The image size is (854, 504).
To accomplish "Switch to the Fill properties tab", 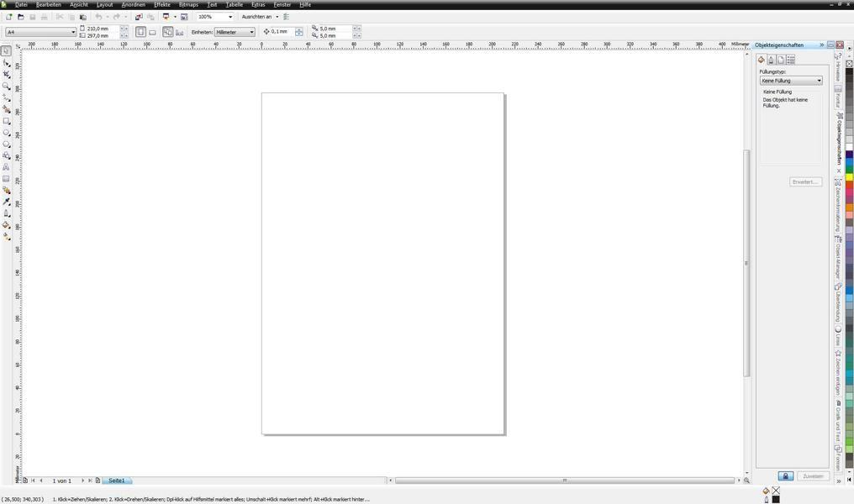I will [x=762, y=60].
